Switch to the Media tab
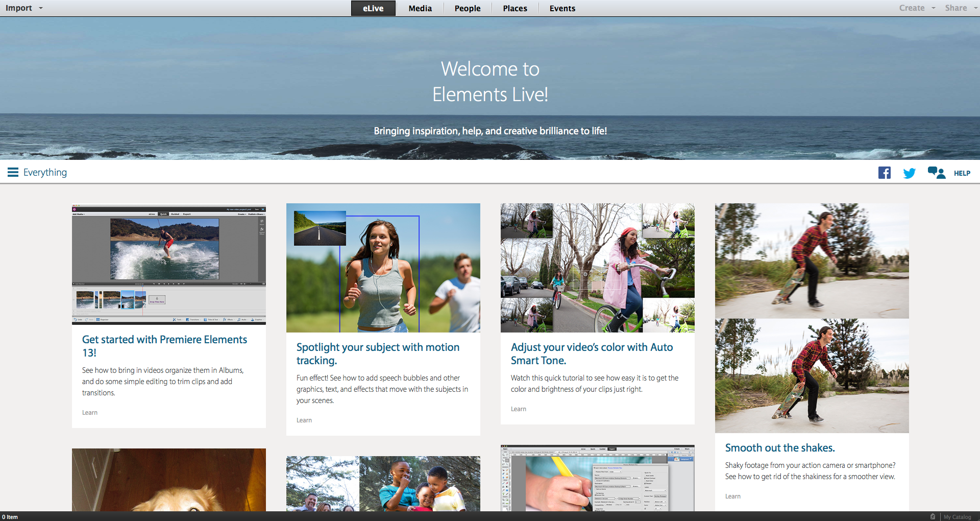 click(x=420, y=8)
